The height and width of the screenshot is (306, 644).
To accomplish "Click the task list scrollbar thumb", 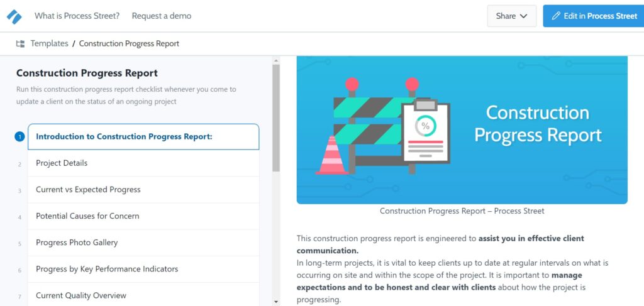I will click(276, 117).
